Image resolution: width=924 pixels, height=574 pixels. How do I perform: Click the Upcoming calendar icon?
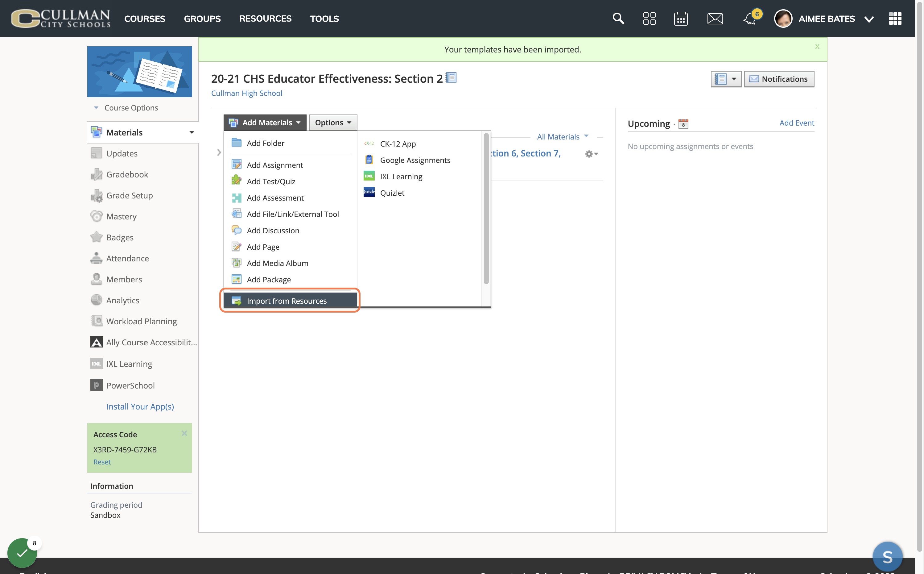(x=683, y=124)
